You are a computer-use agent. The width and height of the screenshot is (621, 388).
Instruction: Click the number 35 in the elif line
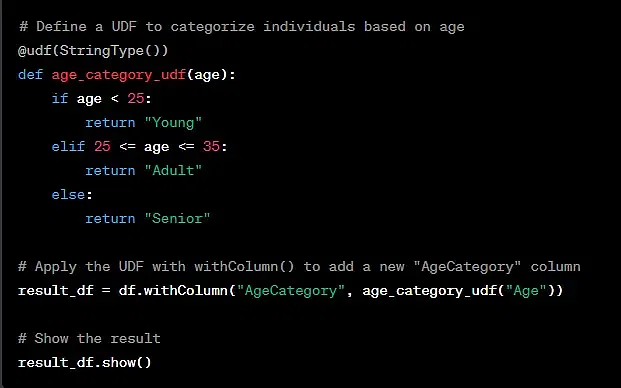(211, 146)
